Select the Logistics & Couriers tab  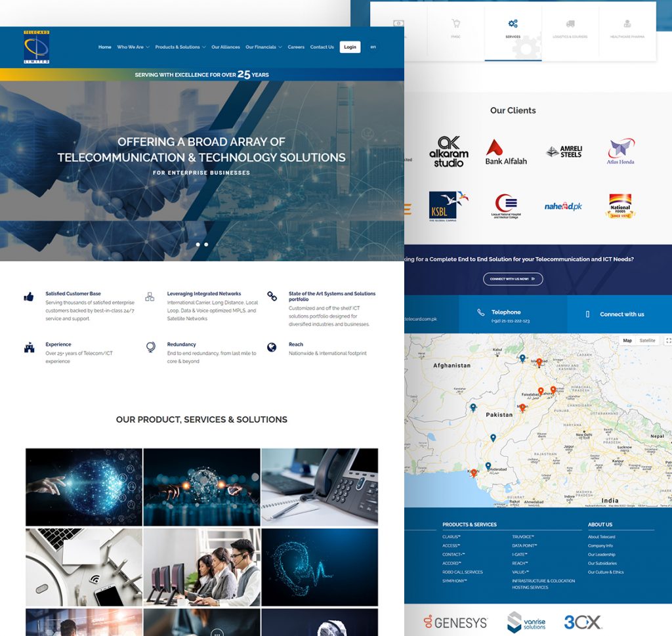click(x=570, y=33)
